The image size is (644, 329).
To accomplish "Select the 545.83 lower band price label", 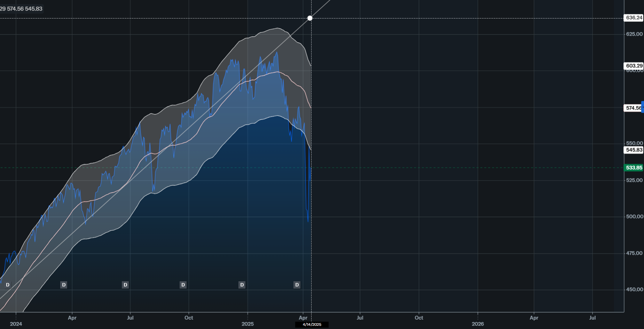I will click(x=634, y=150).
